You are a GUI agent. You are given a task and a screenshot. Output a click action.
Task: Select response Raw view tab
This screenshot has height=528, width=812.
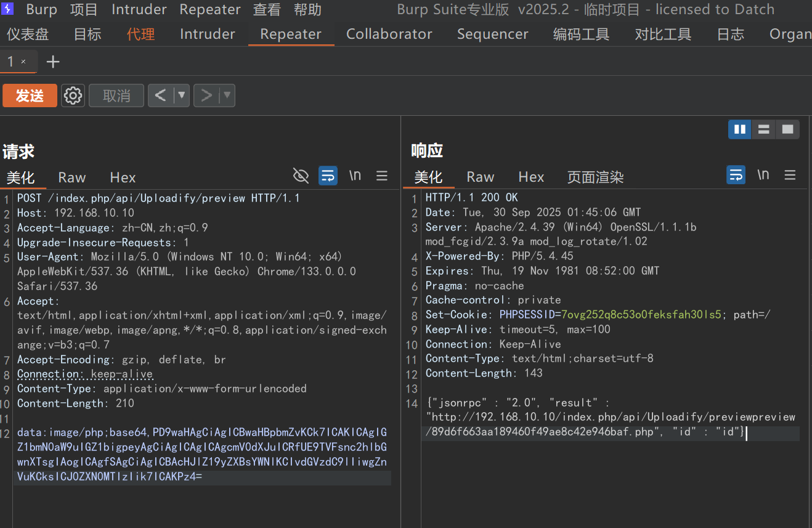(481, 177)
